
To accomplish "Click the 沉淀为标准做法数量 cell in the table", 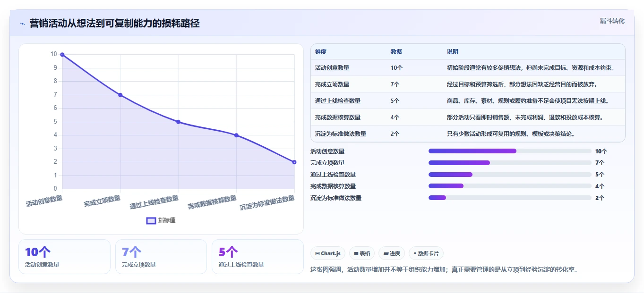I will tap(341, 134).
